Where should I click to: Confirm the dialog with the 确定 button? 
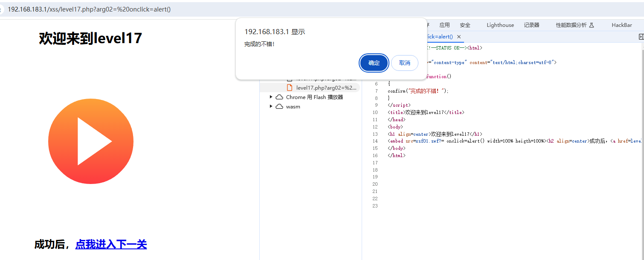point(374,63)
